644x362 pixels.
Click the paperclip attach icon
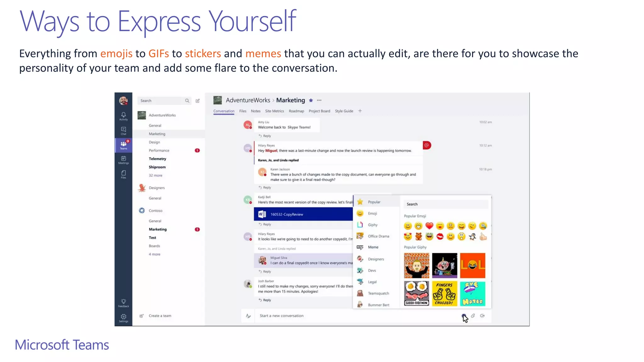473,316
